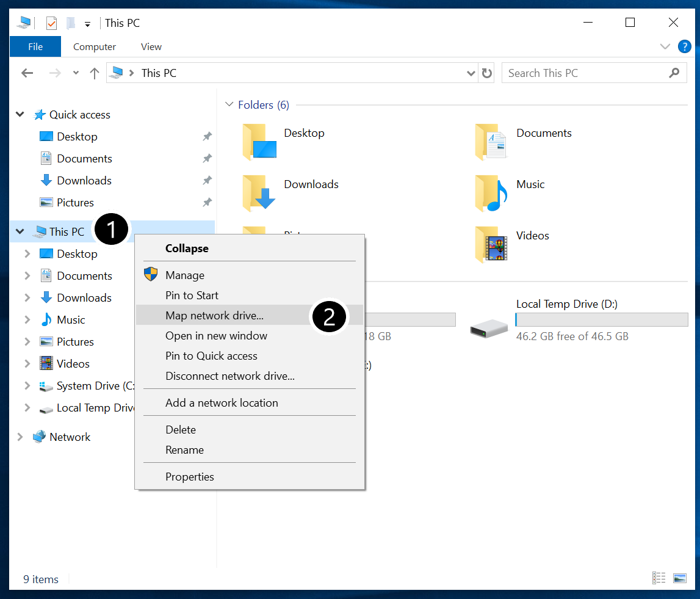The image size is (700, 599).
Task: Choose Map network drive... in context menu
Action: coord(250,315)
